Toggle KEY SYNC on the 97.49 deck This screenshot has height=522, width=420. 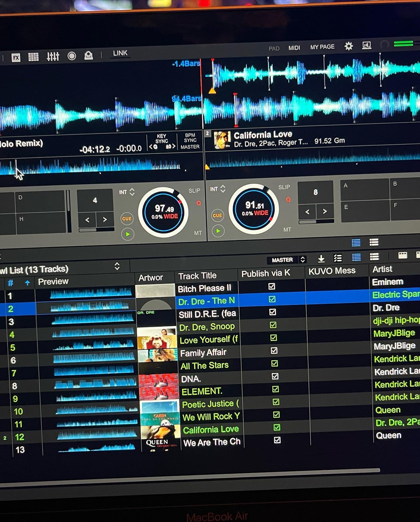162,138
